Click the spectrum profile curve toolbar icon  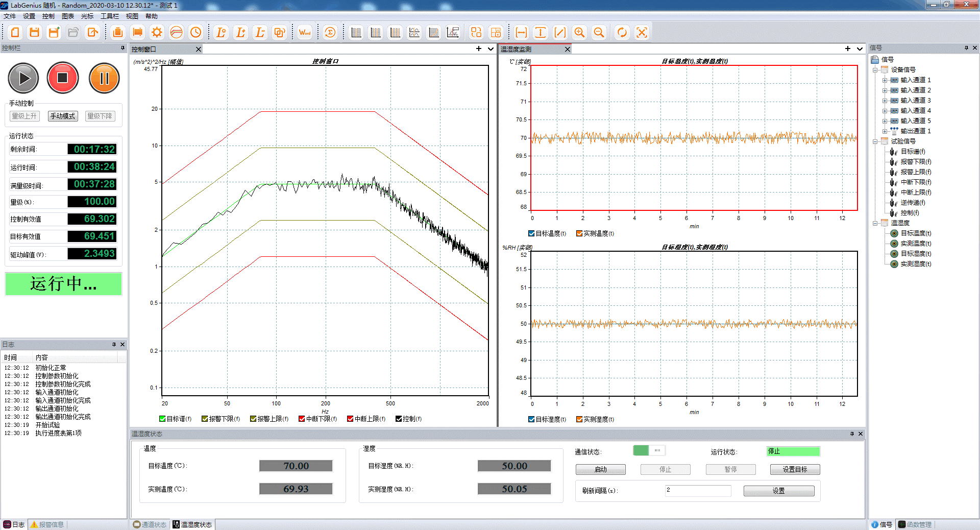pos(176,33)
